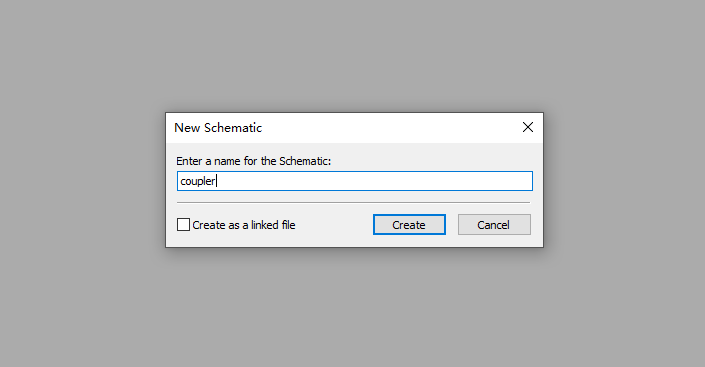
Task: Dismiss the dialog using Cancel
Action: click(x=494, y=224)
